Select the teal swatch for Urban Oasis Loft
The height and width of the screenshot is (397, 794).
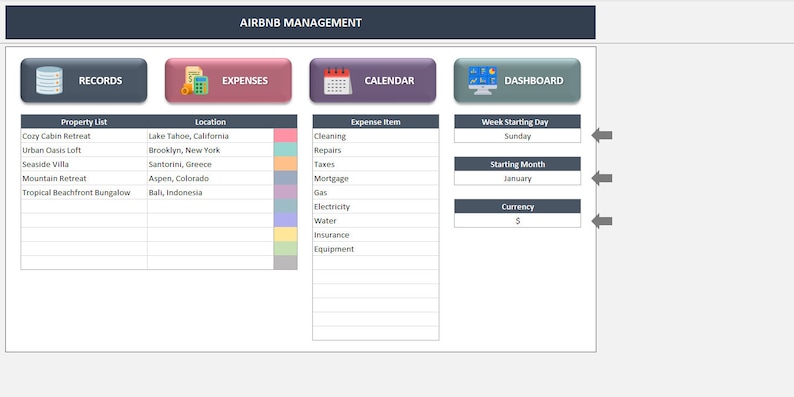[x=285, y=150]
